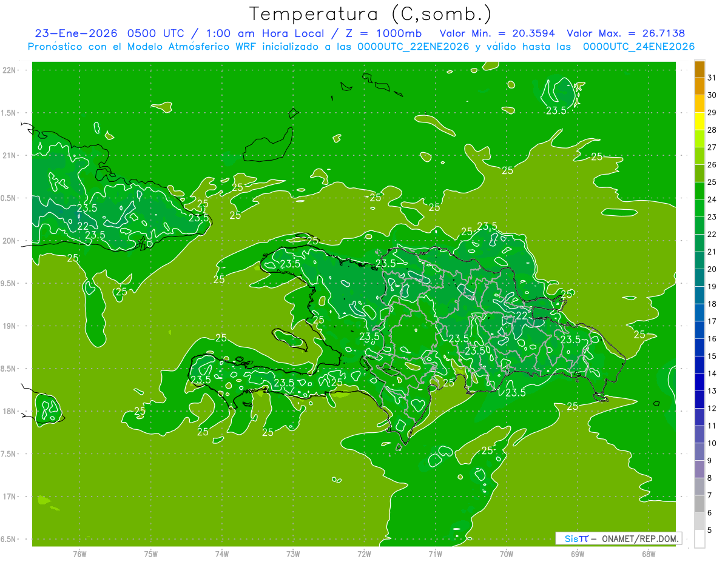Click the color scale label '20'

coord(712,269)
